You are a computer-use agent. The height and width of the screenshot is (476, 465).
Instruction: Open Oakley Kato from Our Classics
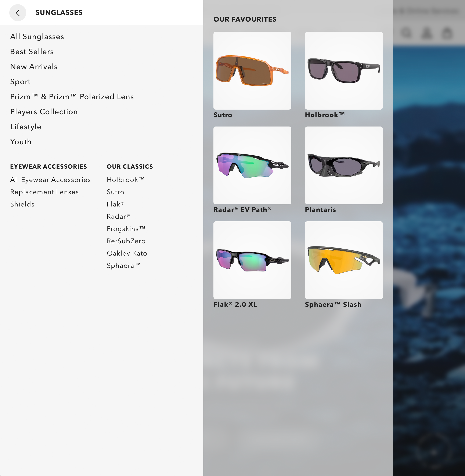click(126, 253)
